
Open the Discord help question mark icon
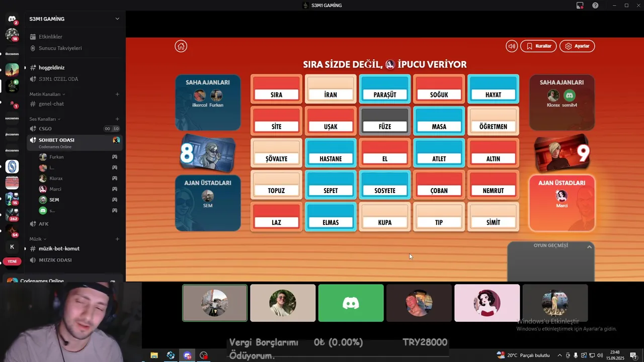click(595, 5)
